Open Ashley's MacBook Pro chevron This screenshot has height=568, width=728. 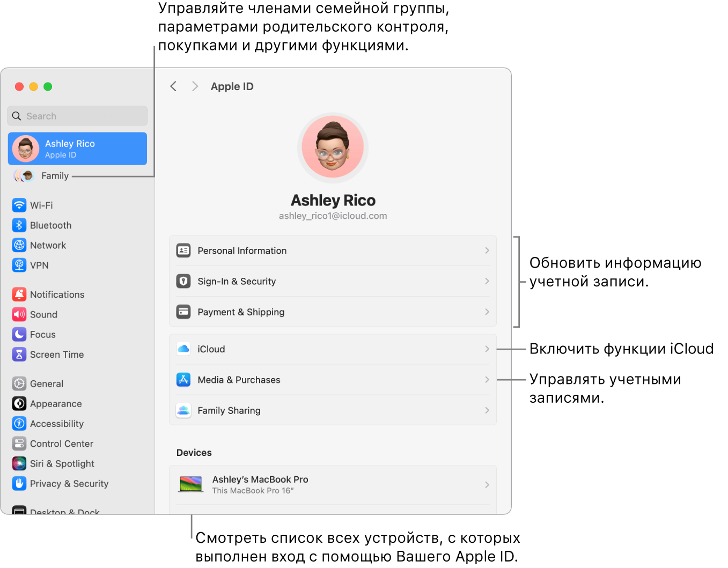[x=487, y=485]
